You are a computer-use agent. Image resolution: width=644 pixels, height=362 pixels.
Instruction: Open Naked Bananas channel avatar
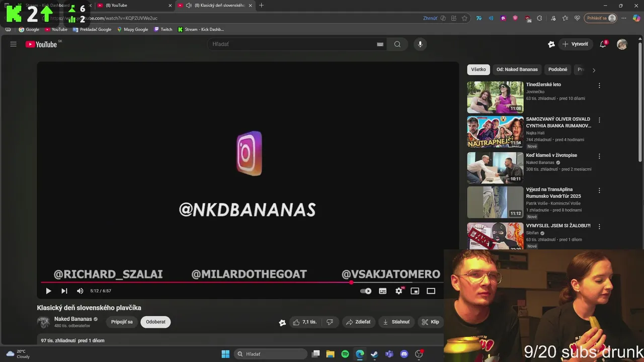tap(43, 322)
